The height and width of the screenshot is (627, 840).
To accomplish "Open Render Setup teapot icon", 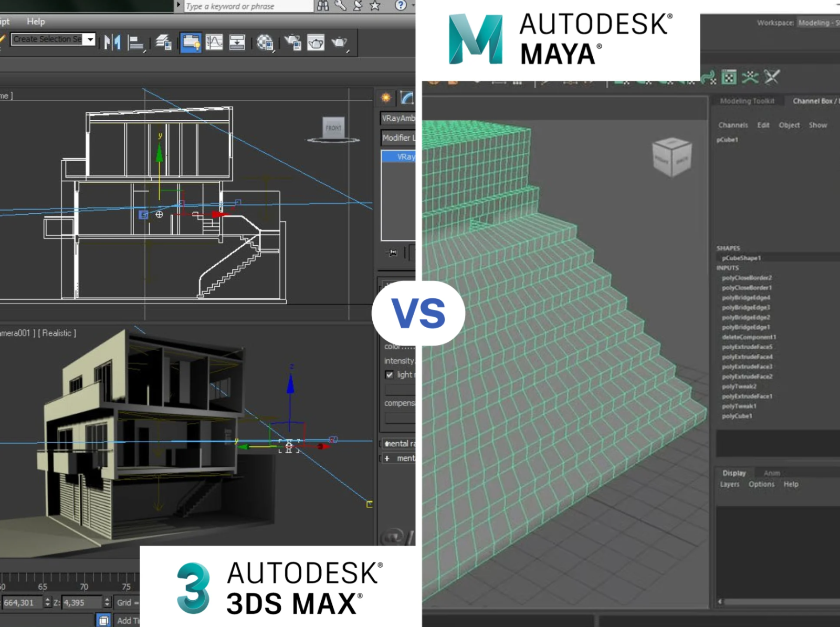I will tap(292, 42).
